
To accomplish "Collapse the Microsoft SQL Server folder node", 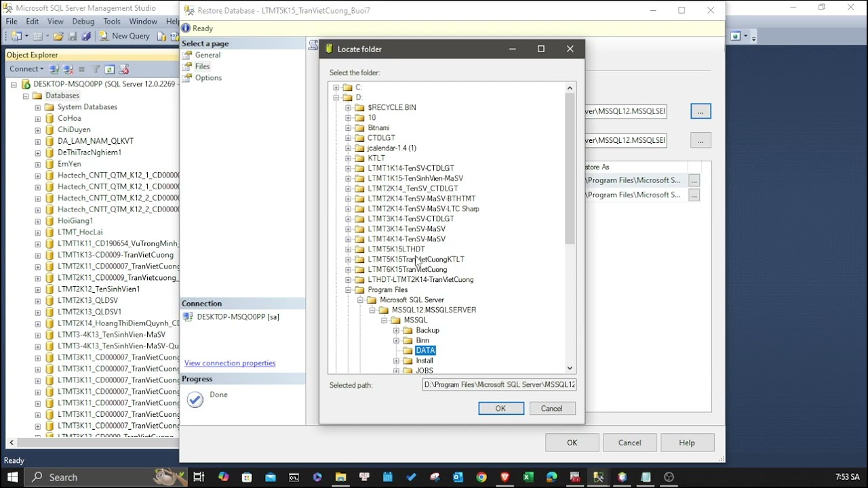I will (x=361, y=300).
